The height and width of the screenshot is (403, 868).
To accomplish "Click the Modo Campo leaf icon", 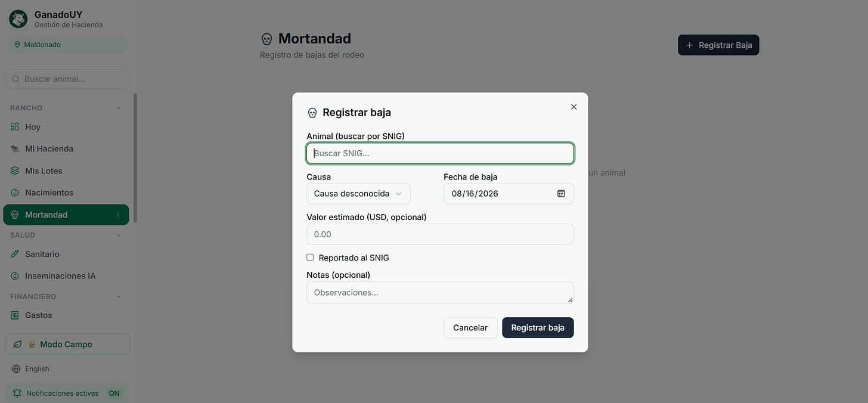I will [18, 345].
